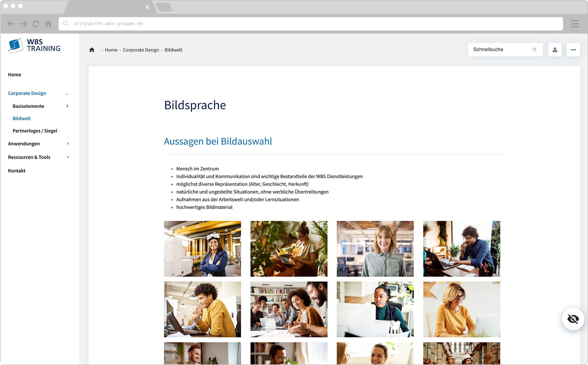The height and width of the screenshot is (365, 588).
Task: Open the photo of workers with boxes in a warehouse
Action: [462, 353]
